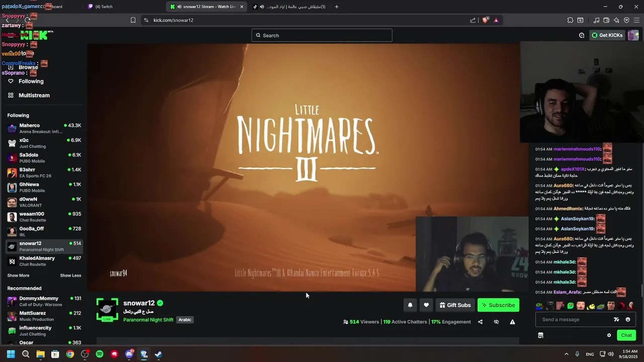The height and width of the screenshot is (362, 644).
Task: Open Discord from the taskbar
Action: pyautogui.click(x=129, y=354)
